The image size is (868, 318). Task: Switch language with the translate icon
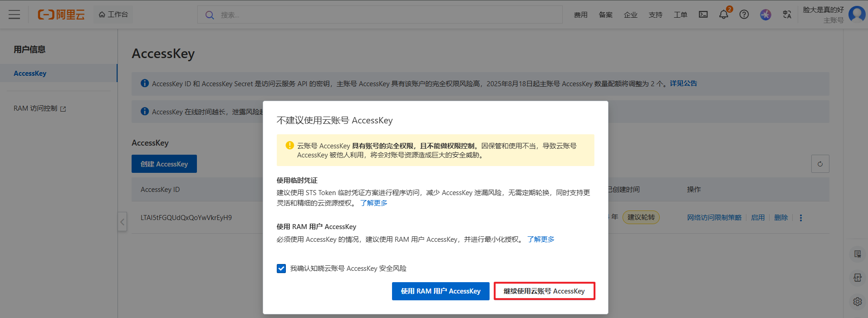787,15
